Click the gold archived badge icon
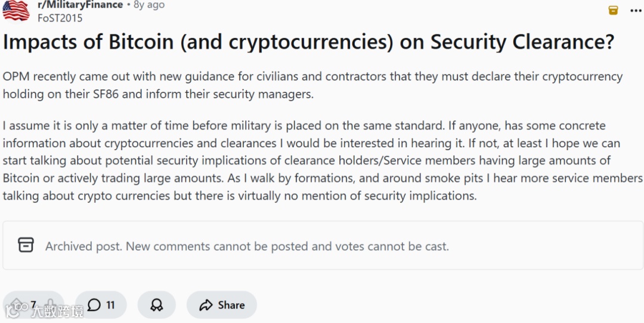 (x=613, y=10)
